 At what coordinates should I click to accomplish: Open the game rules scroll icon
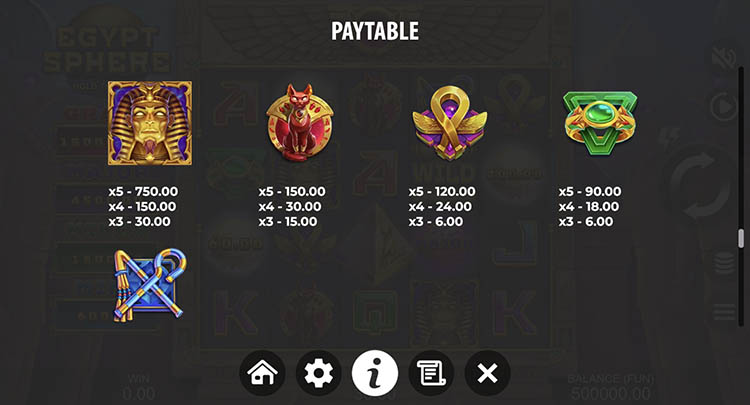tap(431, 373)
